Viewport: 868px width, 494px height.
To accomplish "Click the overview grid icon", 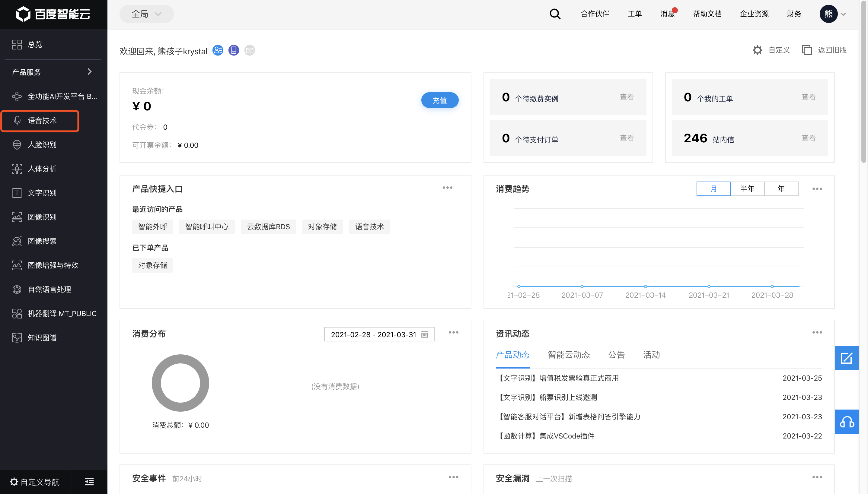I will pos(17,44).
